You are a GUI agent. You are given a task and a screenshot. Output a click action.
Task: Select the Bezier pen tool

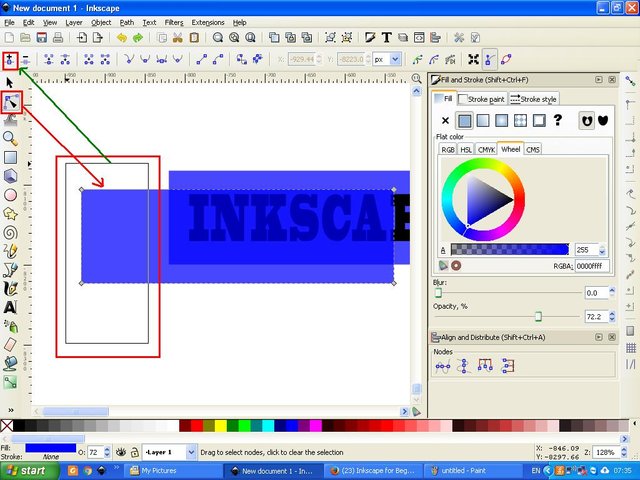(x=10, y=270)
